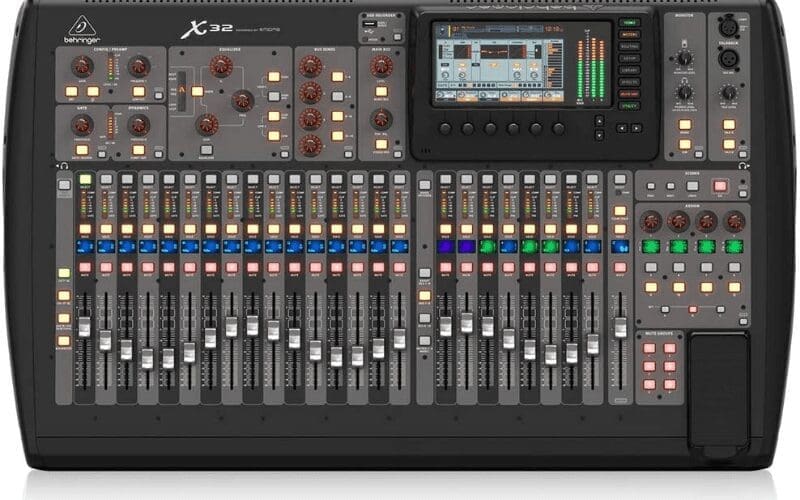Click the left arrow page key

621,128
